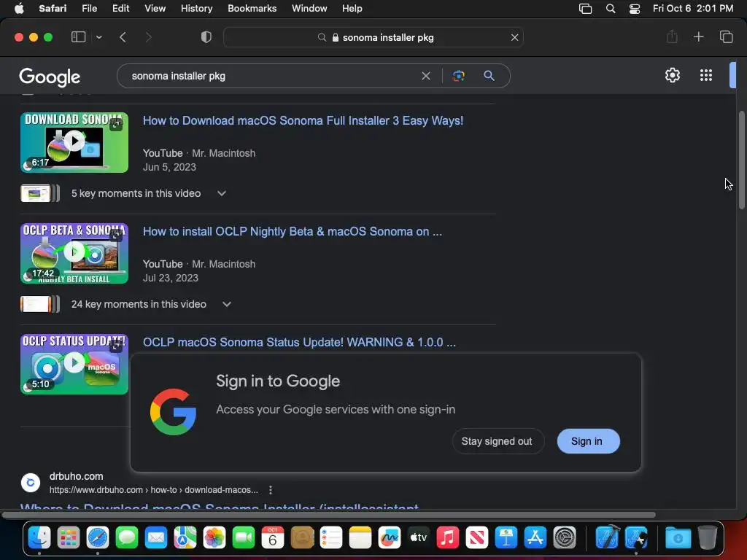747x560 pixels.
Task: Open the View menu
Action: 155,8
